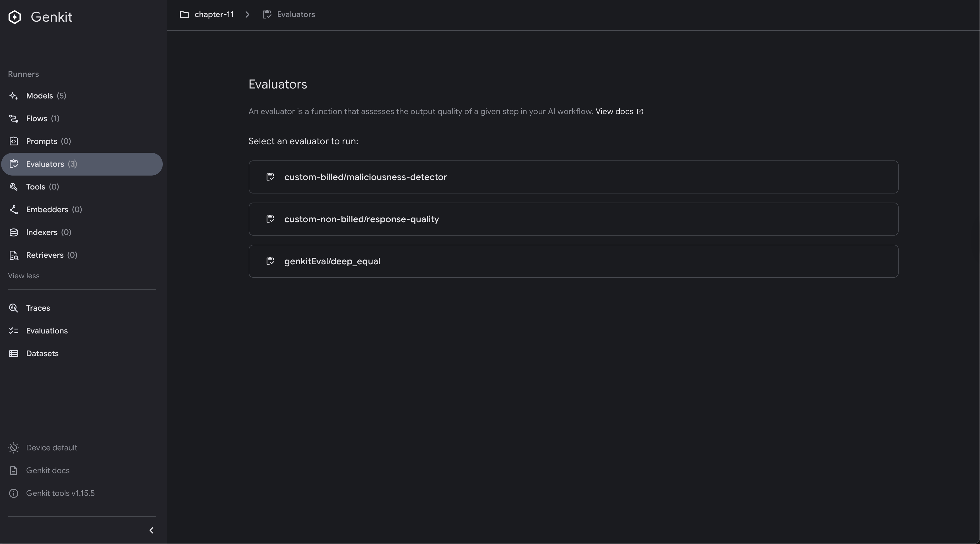
Task: Click the Embedders icon in sidebar
Action: [x=14, y=210]
